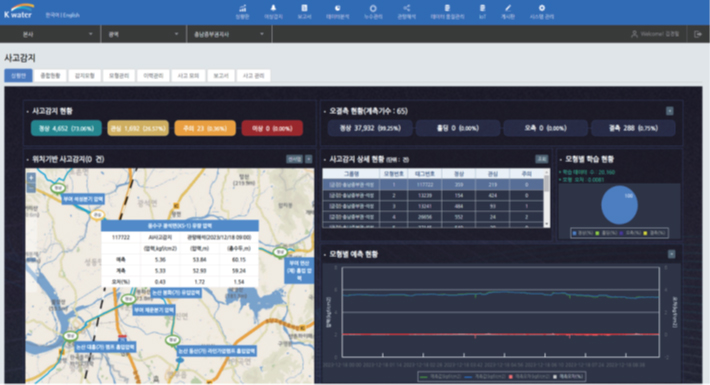The height and width of the screenshot is (385, 710).
Task: Click the 결측 288 badge
Action: [633, 128]
